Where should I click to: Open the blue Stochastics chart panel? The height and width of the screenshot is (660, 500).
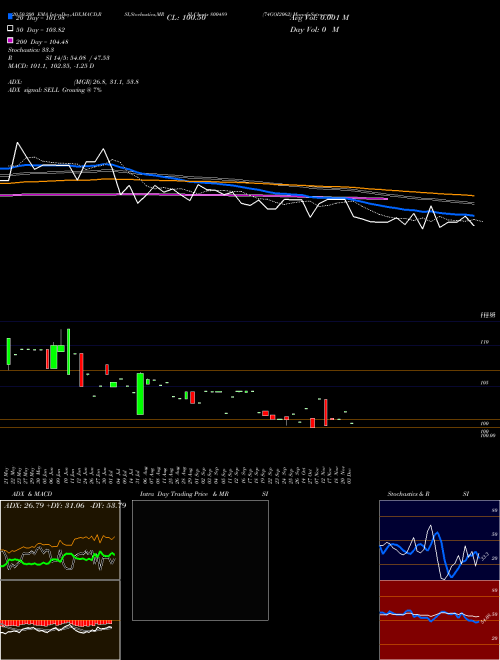click(x=439, y=540)
